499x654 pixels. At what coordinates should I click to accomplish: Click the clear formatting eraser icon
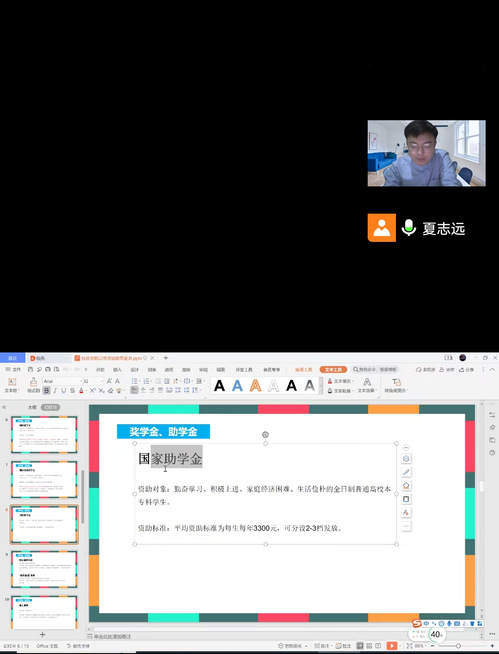point(110,391)
